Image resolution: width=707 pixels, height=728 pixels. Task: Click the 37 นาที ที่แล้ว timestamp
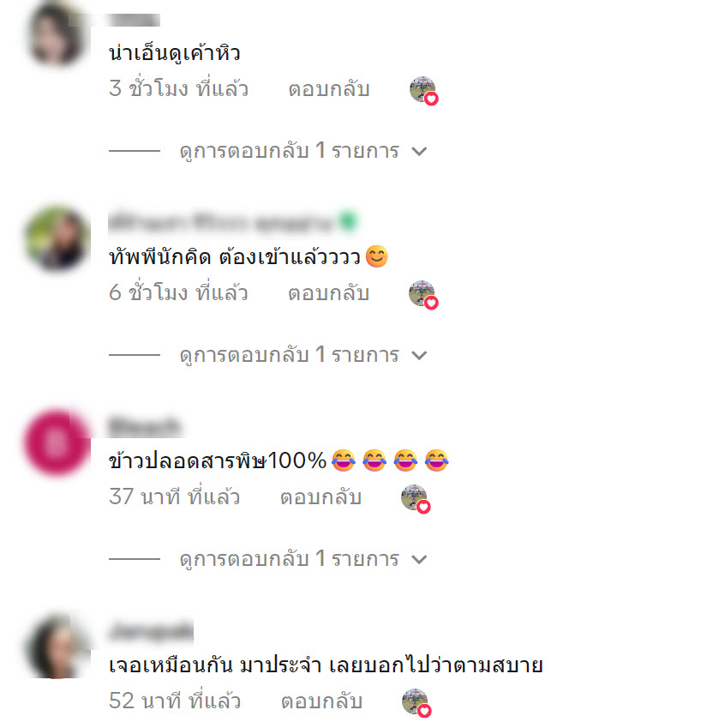[175, 497]
